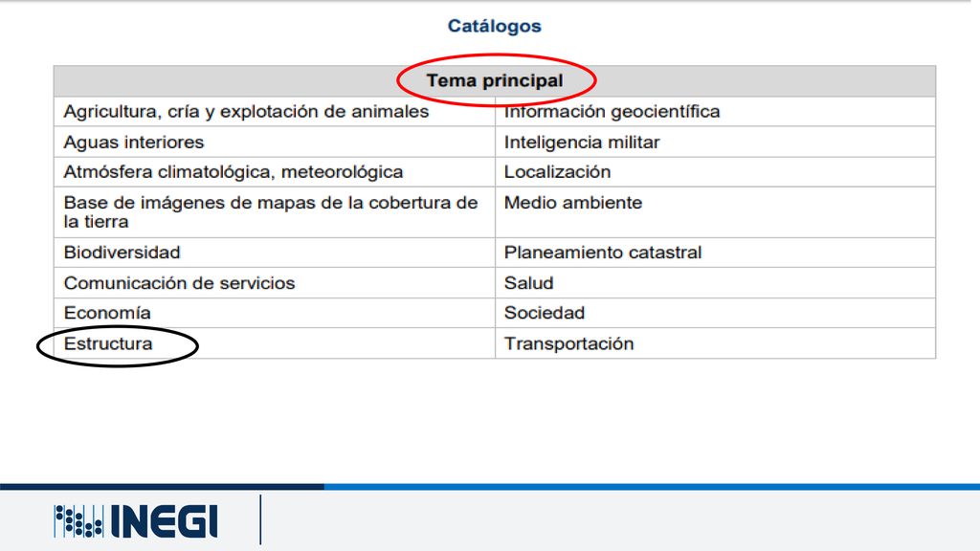Select Aguas interiores entry

[134, 143]
